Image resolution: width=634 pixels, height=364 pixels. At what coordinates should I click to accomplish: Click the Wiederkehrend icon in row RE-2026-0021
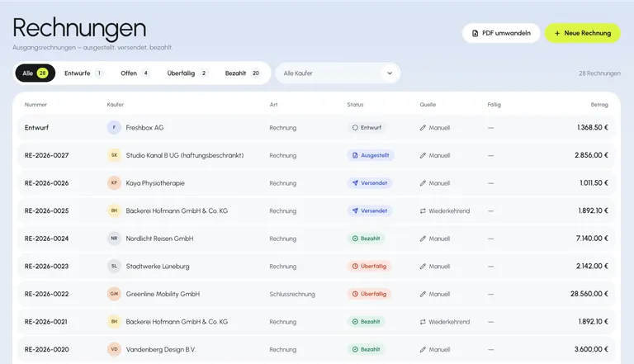coord(423,322)
